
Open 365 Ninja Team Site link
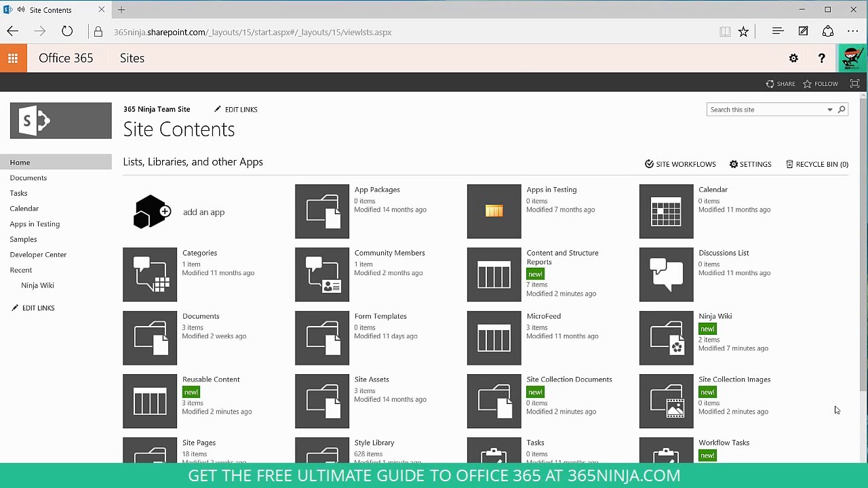click(x=157, y=109)
